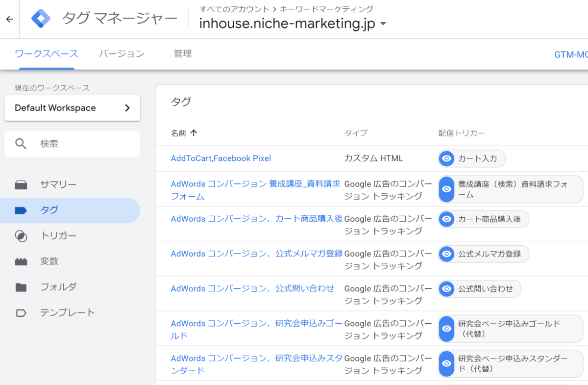Viewport: 588px width, 385px height.
Task: Click eye icon of 公式メルマガ登録 trigger
Action: (446, 254)
